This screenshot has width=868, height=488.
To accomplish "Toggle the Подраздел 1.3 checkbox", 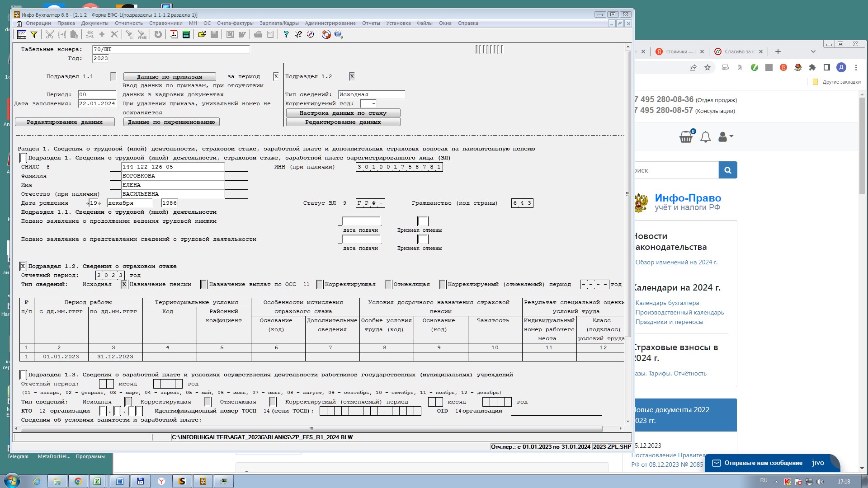I will (23, 375).
